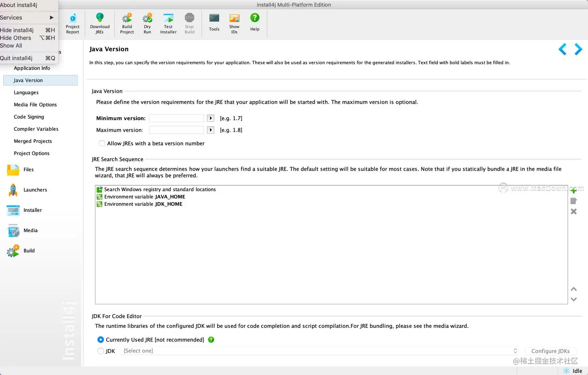
Task: Add a JRE search sequence entry
Action: (574, 190)
